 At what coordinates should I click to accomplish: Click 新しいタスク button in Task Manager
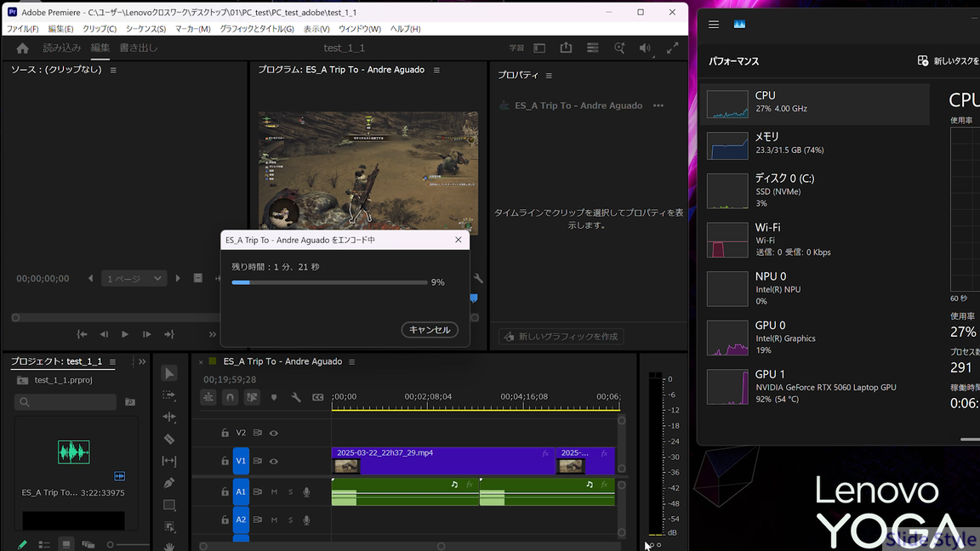coord(949,60)
